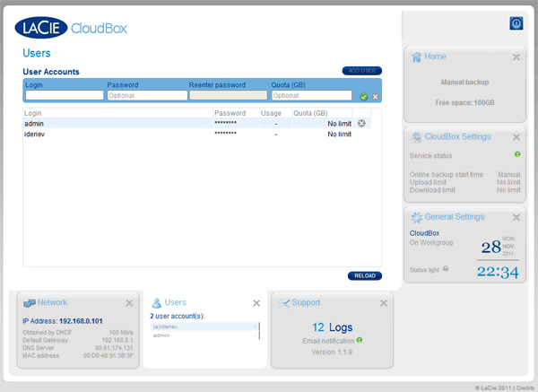Click the 12 Logs count
The height and width of the screenshot is (392, 538).
point(332,327)
